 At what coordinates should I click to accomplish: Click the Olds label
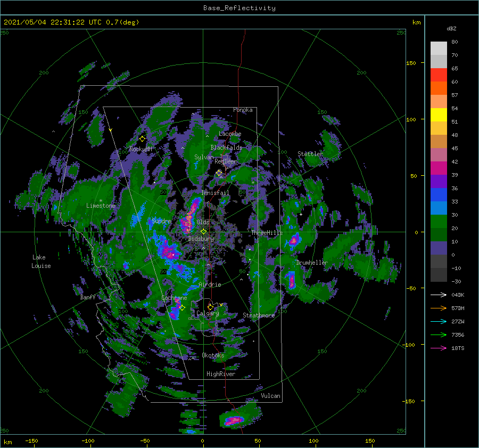(203, 222)
